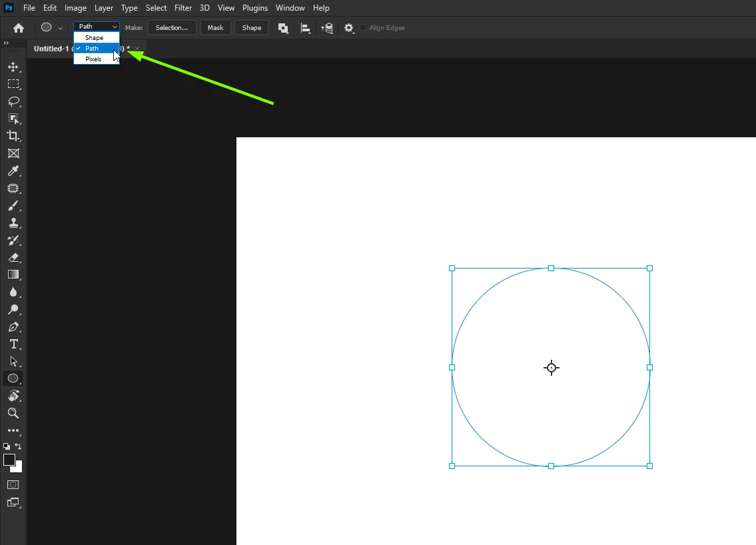
Task: Select the Path Selection tool
Action: (13, 361)
